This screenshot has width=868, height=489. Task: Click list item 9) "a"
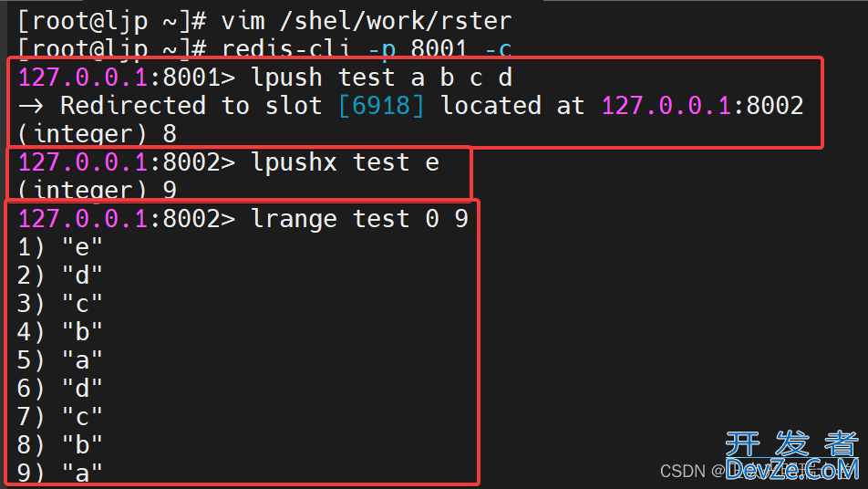(x=60, y=473)
